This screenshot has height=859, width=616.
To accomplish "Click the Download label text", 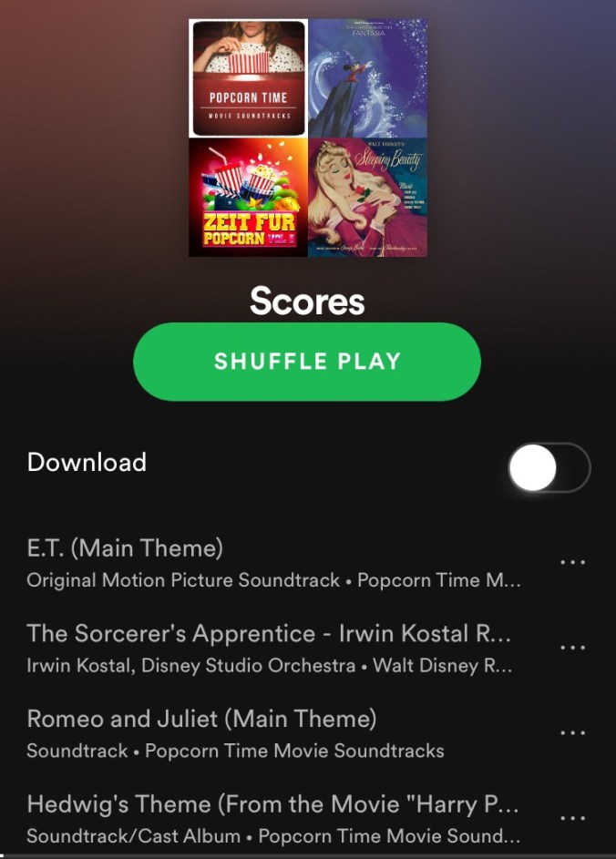I will [87, 462].
